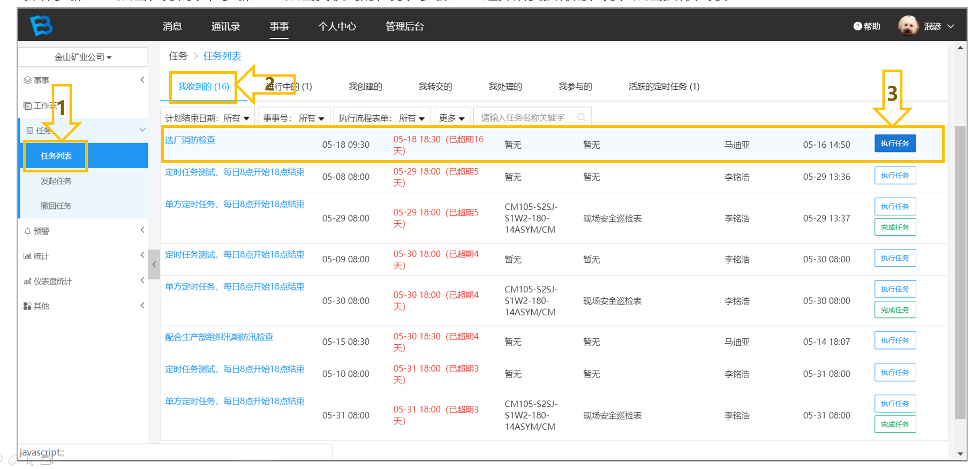
Task: Click 执行任务 for 配合生产部组织汛期防汛检查
Action: coord(895,341)
